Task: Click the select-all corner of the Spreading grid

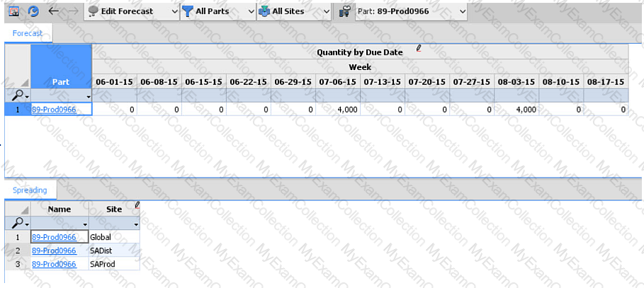Action: pos(18,209)
